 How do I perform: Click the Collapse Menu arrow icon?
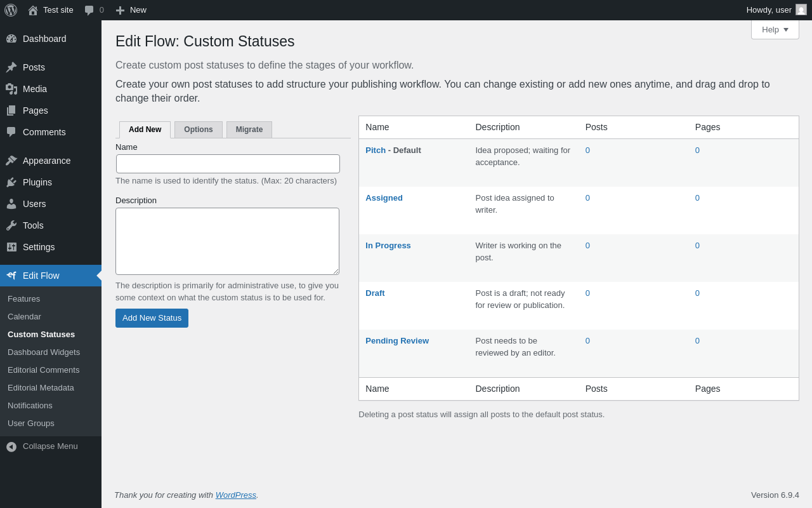click(x=11, y=446)
